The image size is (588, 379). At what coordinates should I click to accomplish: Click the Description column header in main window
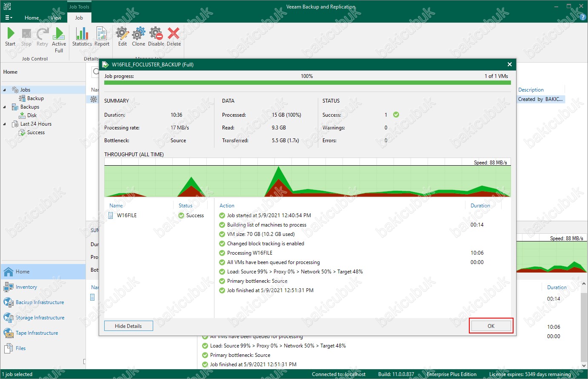point(531,90)
